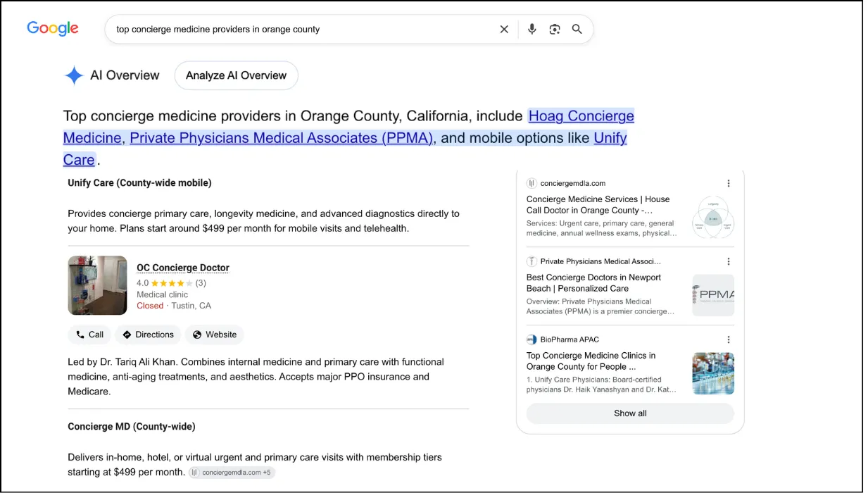868x493 pixels.
Task: Click the Google logo
Action: [53, 29]
